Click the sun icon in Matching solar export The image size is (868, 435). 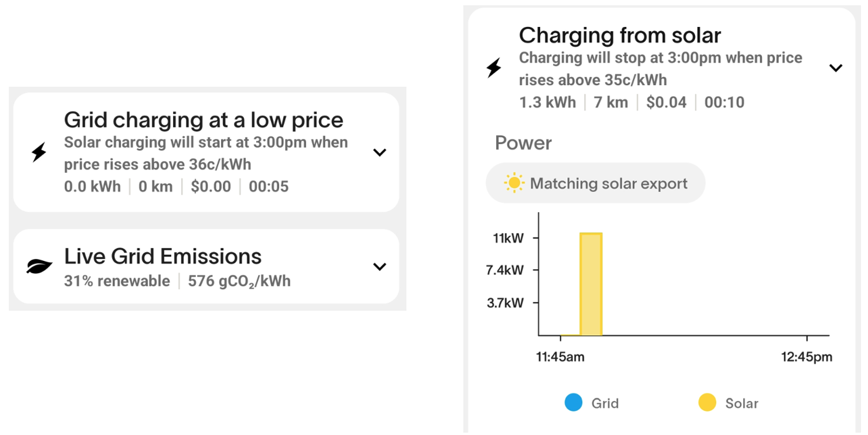[514, 183]
